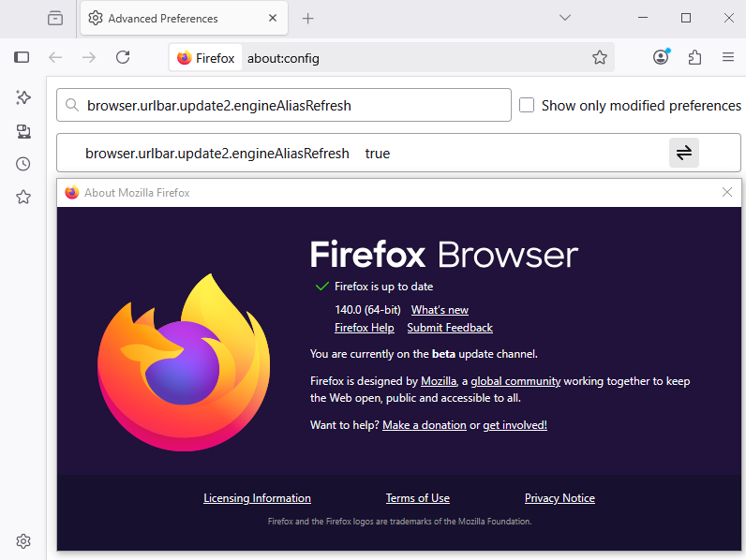Screen dimensions: 746x560
Task: Click the Firefox identity badge in address bar
Action: (205, 58)
